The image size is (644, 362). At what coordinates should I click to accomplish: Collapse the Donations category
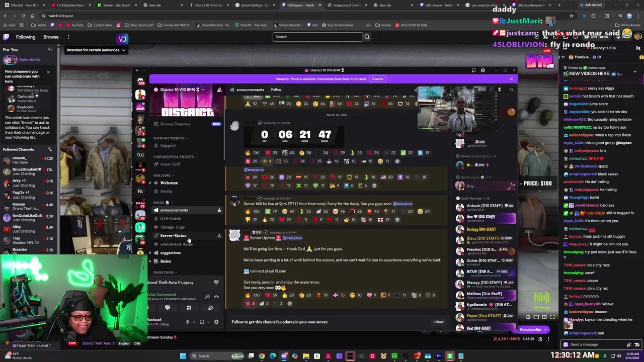[165, 273]
